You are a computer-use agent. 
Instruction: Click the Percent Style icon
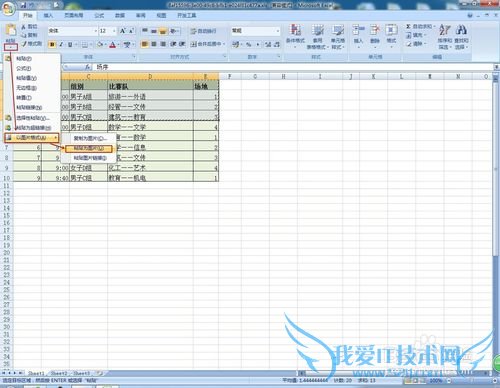click(x=249, y=44)
